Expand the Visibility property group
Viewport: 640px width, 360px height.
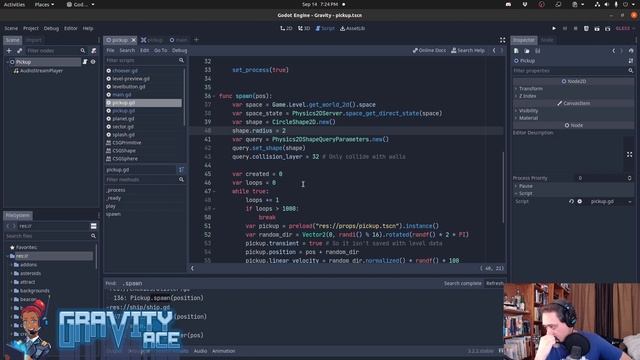(528, 111)
